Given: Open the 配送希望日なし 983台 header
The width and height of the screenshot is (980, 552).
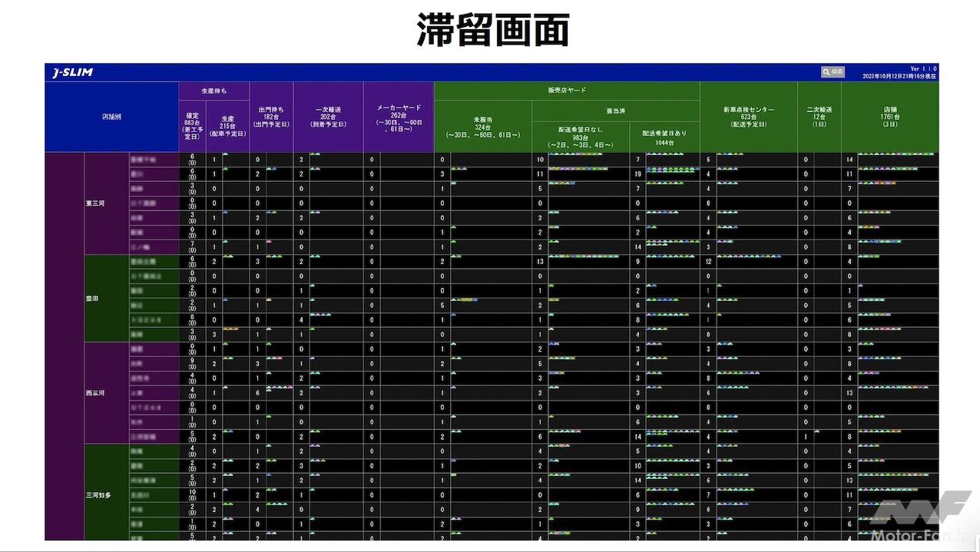Looking at the screenshot, I should tap(581, 137).
